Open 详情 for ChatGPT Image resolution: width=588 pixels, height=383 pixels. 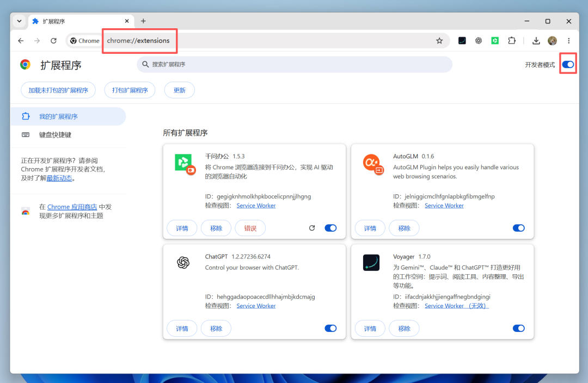point(182,328)
